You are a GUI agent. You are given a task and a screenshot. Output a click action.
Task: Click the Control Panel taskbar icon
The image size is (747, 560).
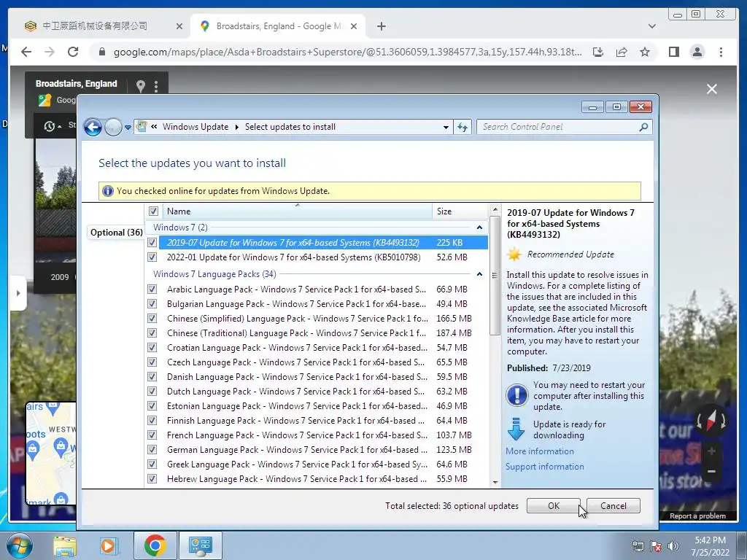[200, 545]
